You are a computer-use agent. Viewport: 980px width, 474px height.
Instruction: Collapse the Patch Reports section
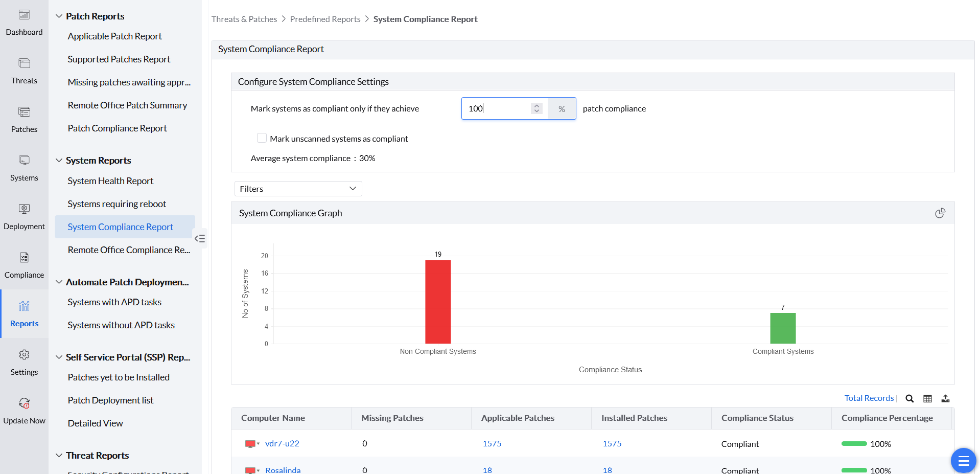tap(59, 16)
